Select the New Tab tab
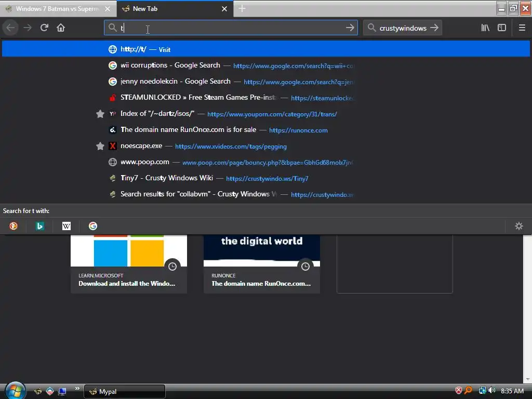This screenshot has width=532, height=399. click(x=175, y=9)
